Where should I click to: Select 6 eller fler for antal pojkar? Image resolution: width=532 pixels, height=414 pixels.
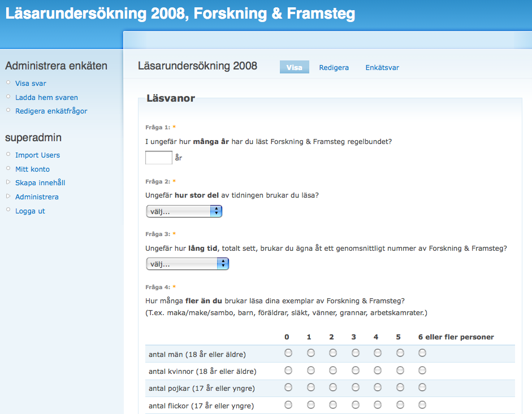pos(422,388)
